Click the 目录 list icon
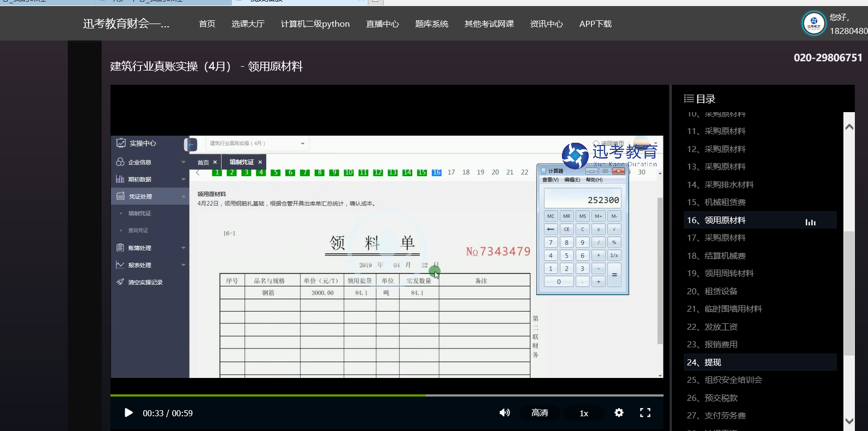The width and height of the screenshot is (868, 431). click(689, 99)
